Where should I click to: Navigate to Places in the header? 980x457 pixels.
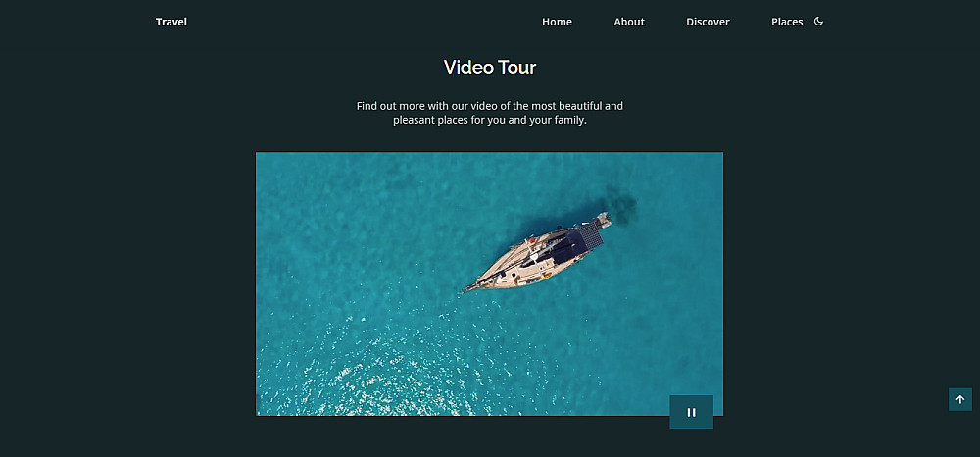point(787,22)
